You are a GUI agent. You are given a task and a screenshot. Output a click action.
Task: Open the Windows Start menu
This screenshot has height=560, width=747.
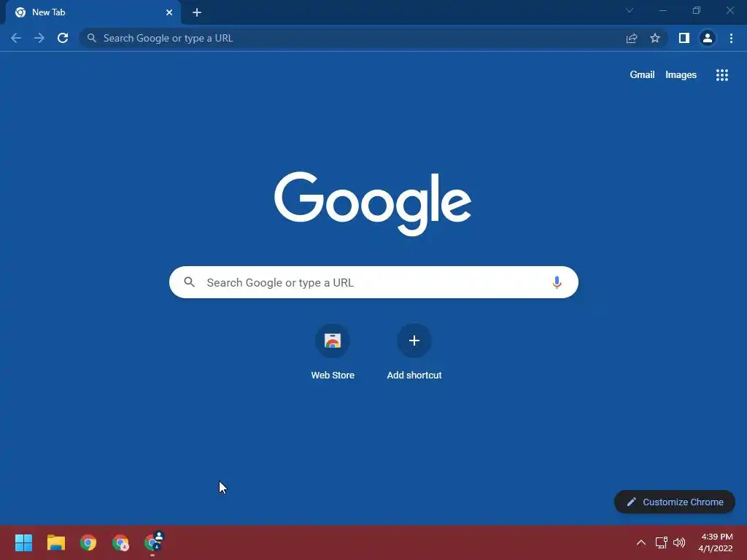coord(23,542)
